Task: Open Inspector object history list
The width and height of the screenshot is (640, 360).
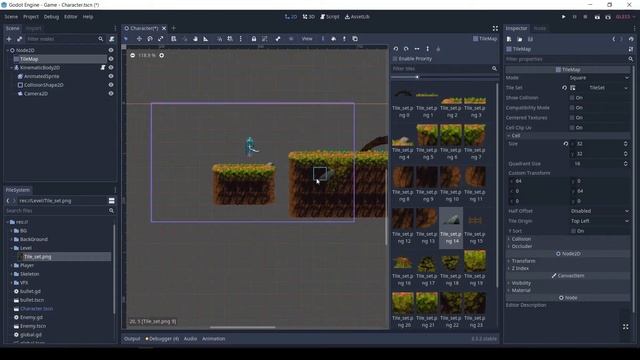Action: (x=631, y=39)
